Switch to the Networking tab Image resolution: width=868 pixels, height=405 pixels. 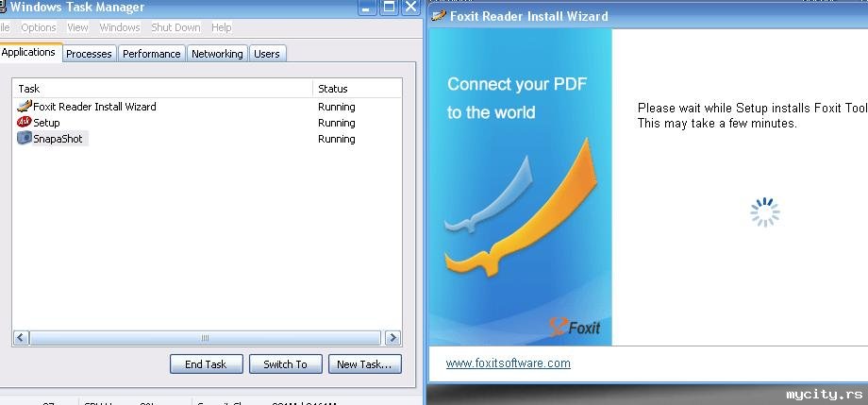coord(217,54)
